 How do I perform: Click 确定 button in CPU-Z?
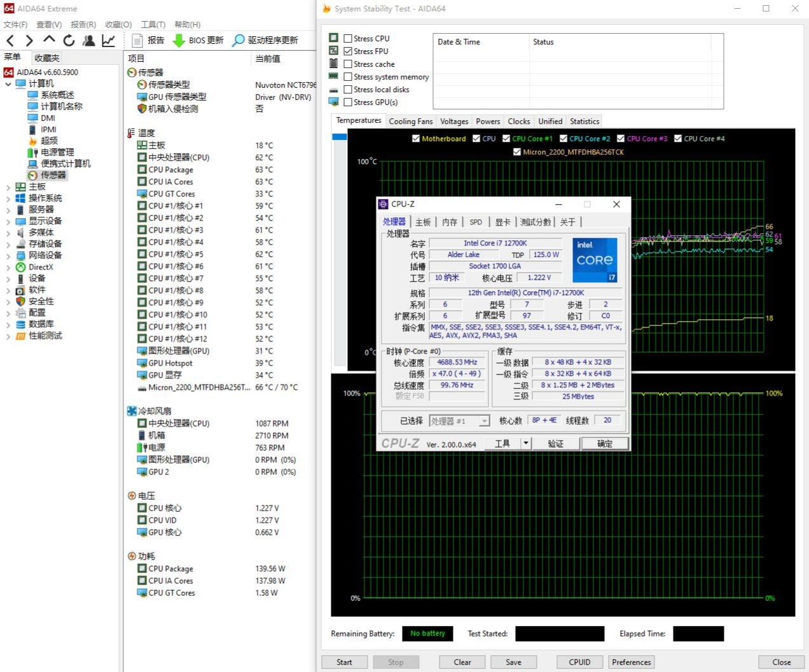605,443
